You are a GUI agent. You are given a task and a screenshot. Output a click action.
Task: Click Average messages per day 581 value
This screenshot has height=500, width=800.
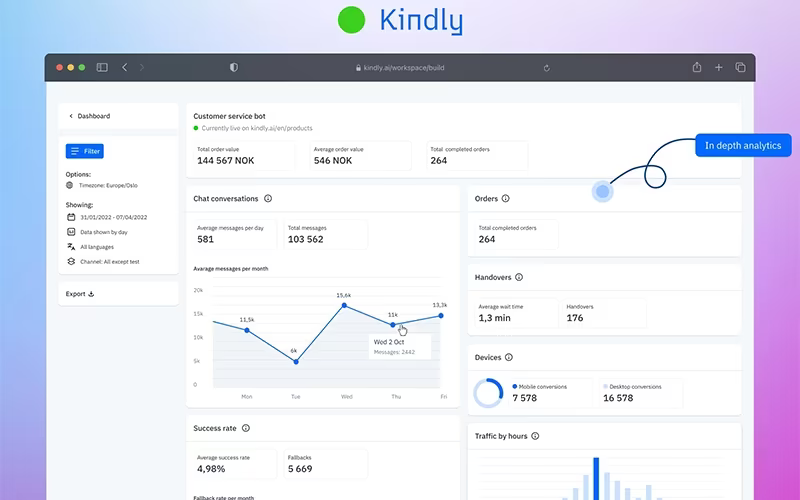[x=205, y=239]
